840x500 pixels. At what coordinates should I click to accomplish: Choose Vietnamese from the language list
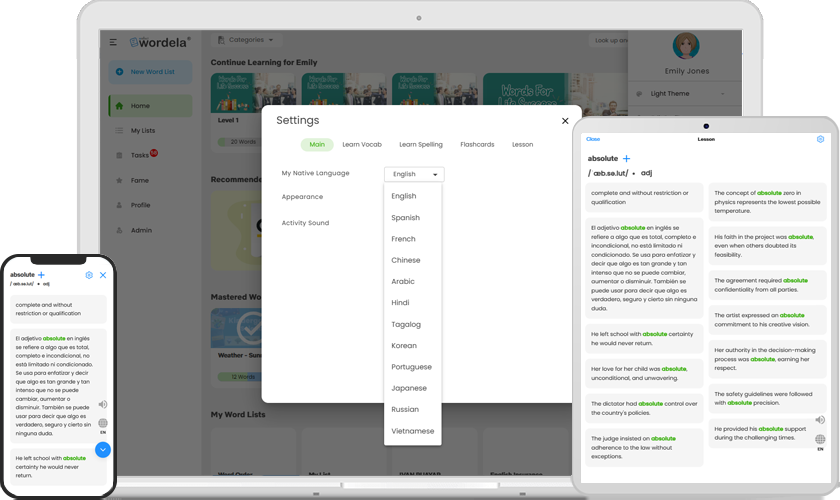(412, 431)
